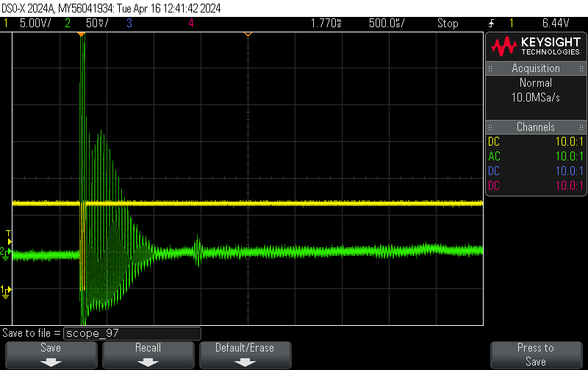Click the channel 1 ground marker on left edge

pos(6,290)
